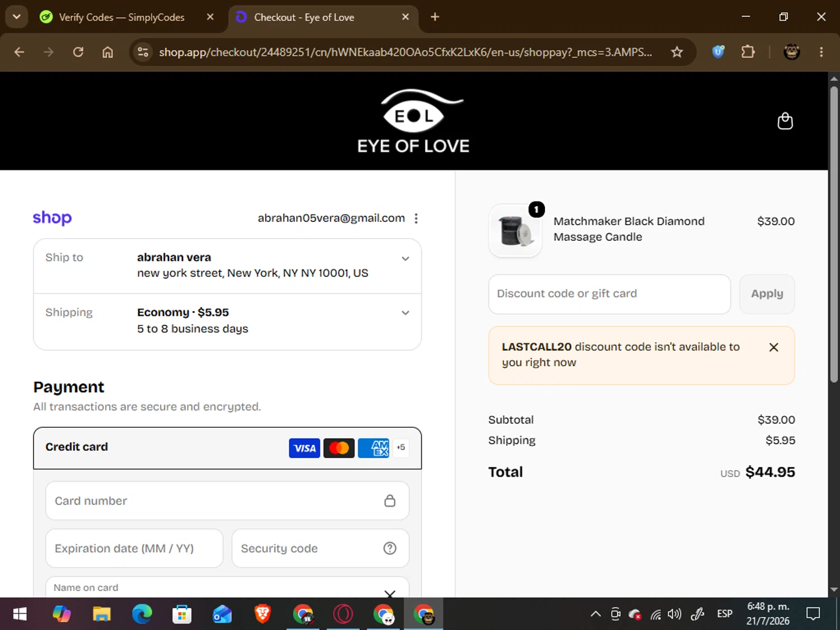The width and height of the screenshot is (840, 630).
Task: Click the Eye of Love logo
Action: [413, 121]
